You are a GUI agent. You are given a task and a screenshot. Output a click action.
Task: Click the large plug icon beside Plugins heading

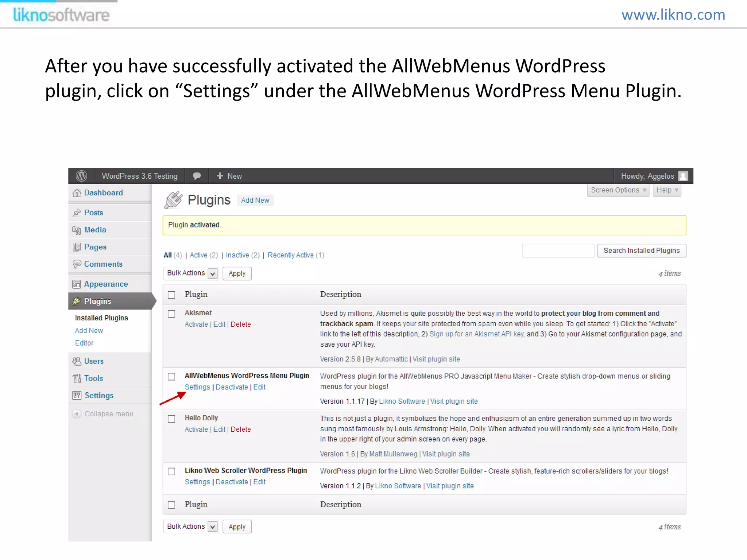(x=173, y=200)
